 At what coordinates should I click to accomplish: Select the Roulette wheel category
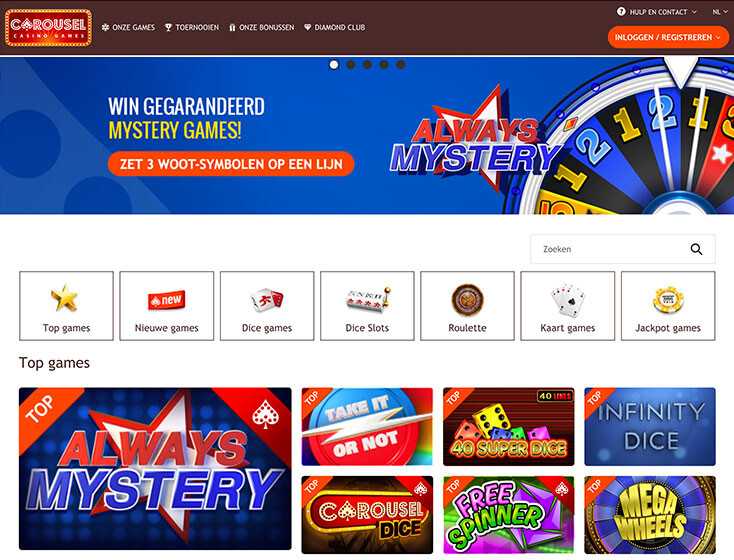467,306
